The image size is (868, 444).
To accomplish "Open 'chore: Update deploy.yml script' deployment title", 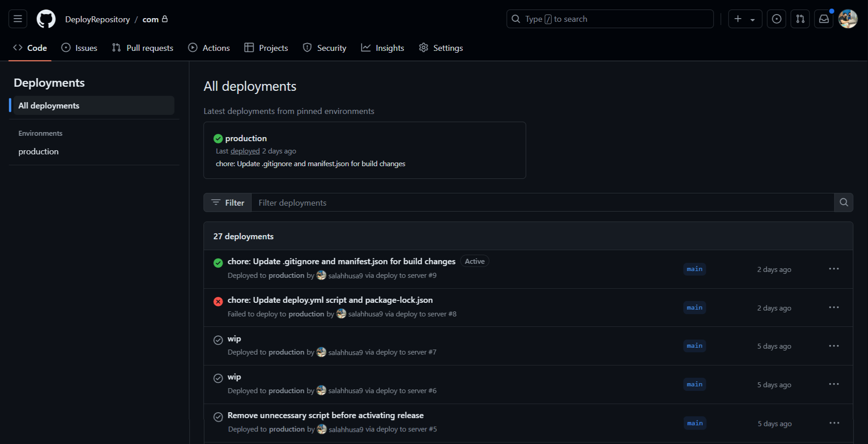I will [330, 300].
